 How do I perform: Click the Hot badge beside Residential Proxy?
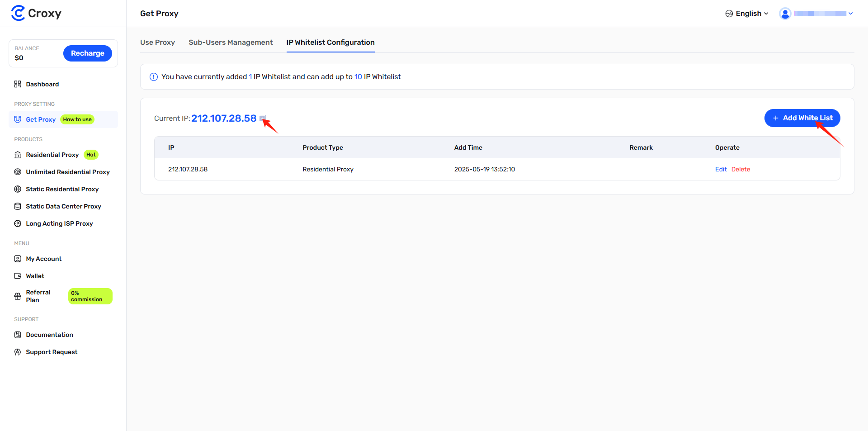pyautogui.click(x=91, y=155)
